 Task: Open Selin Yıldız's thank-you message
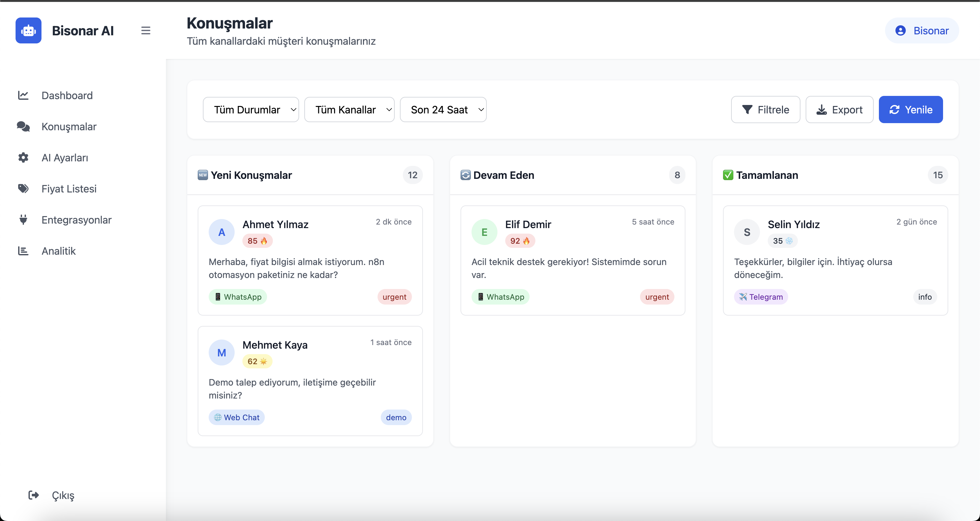click(813, 268)
